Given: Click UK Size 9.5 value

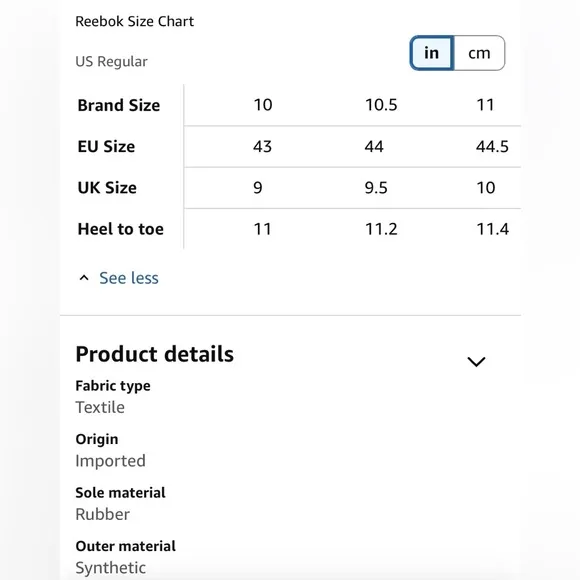Looking at the screenshot, I should (376, 188).
